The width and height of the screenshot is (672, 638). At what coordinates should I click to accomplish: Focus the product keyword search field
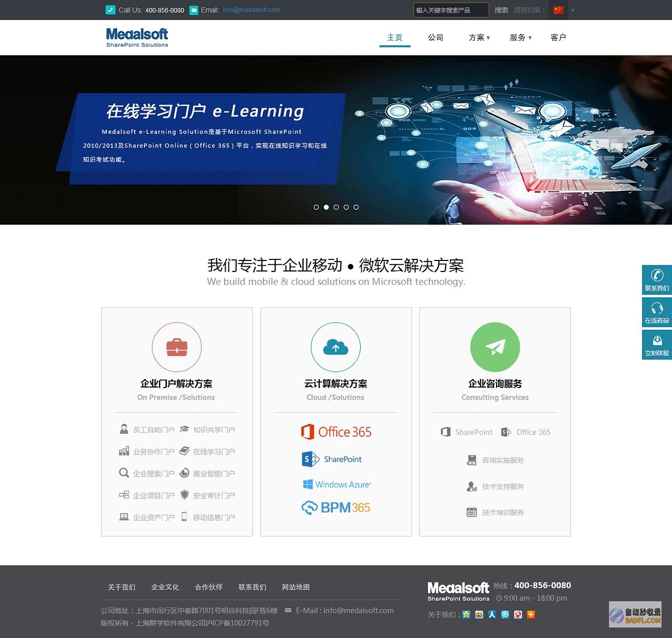coord(451,10)
